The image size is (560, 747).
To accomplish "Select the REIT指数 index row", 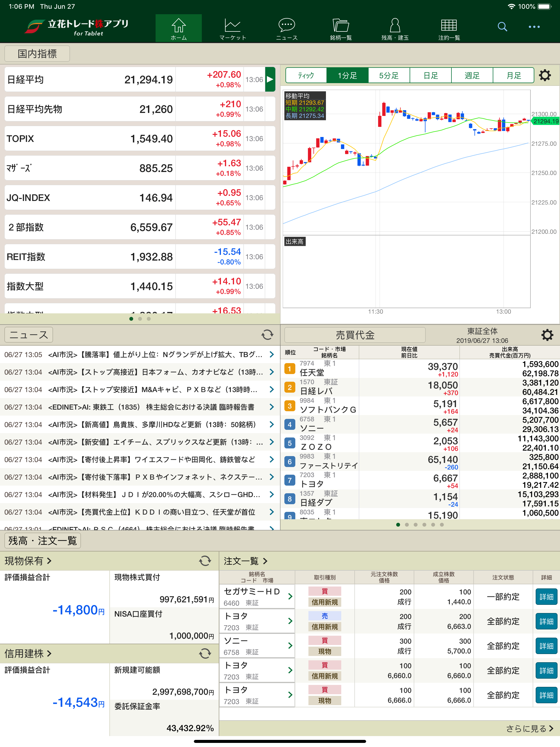I will 140,257.
